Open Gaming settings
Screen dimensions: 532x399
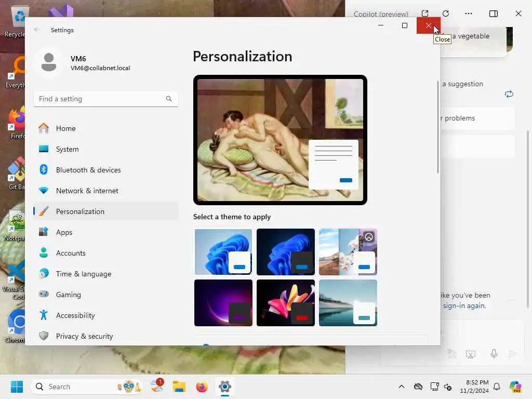pos(106,294)
